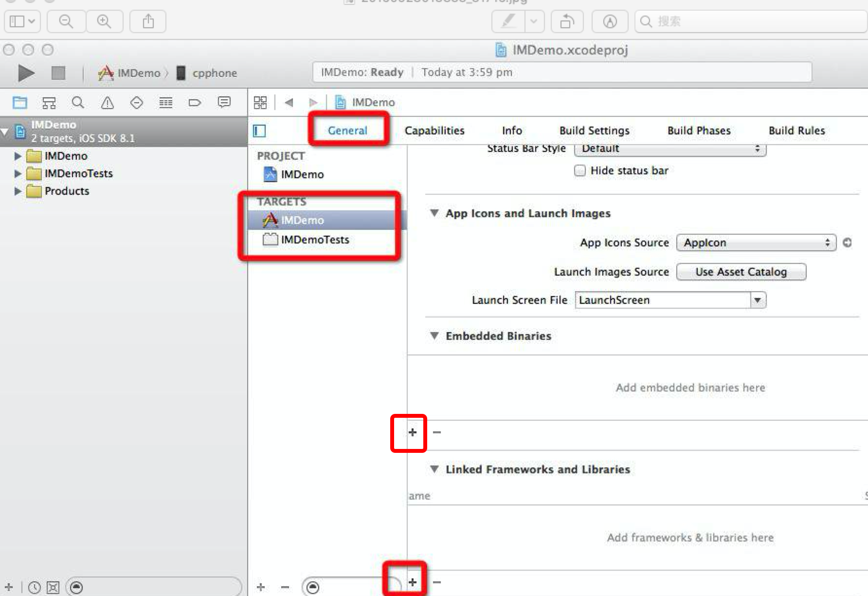
Task: Collapse the Embedded Binaries section
Action: (434, 335)
